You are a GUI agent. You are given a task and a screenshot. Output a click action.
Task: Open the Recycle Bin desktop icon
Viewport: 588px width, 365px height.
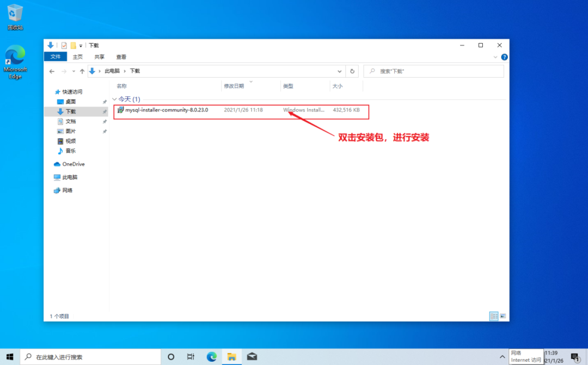15,17
